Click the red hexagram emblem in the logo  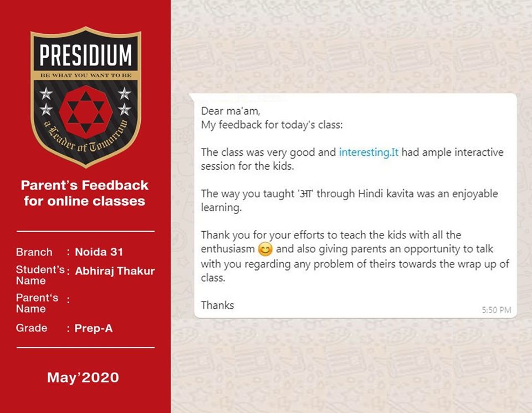[85, 112]
